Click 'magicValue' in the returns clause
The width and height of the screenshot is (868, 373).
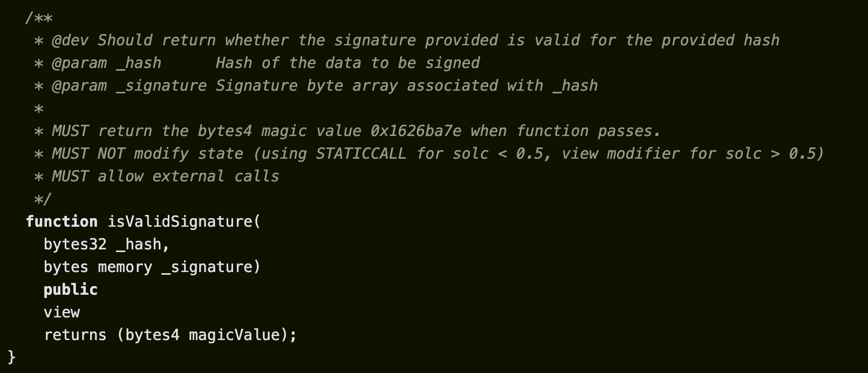pyautogui.click(x=234, y=335)
